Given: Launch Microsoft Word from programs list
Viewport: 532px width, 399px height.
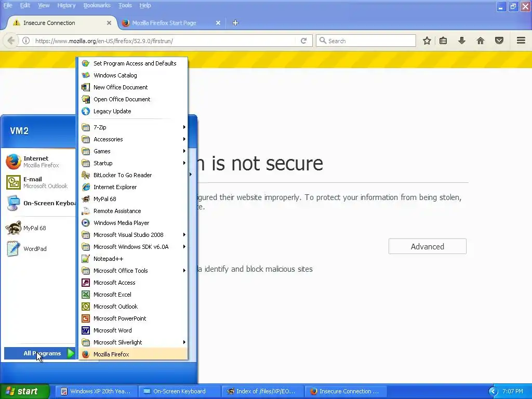Looking at the screenshot, I should click(x=134, y=330).
